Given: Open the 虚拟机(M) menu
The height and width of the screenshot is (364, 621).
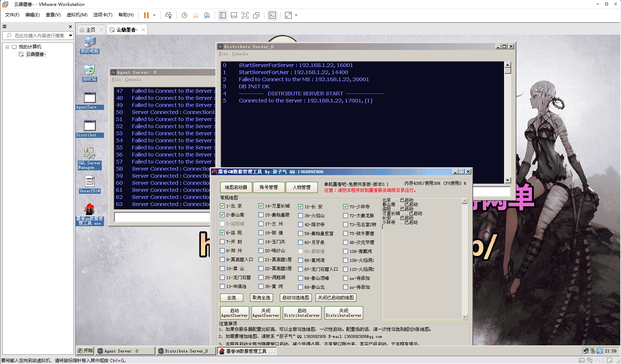Looking at the screenshot, I should 77,15.
